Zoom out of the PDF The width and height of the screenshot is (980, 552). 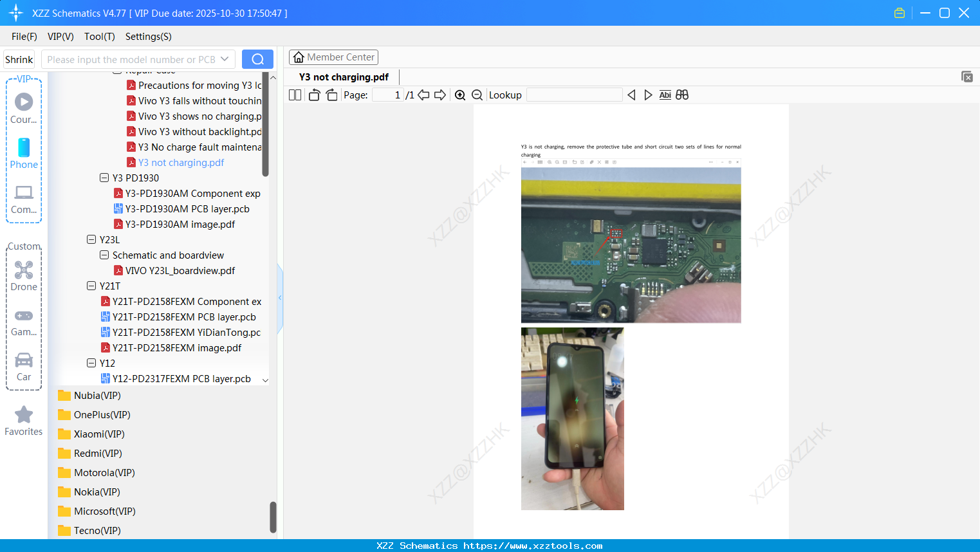(477, 95)
